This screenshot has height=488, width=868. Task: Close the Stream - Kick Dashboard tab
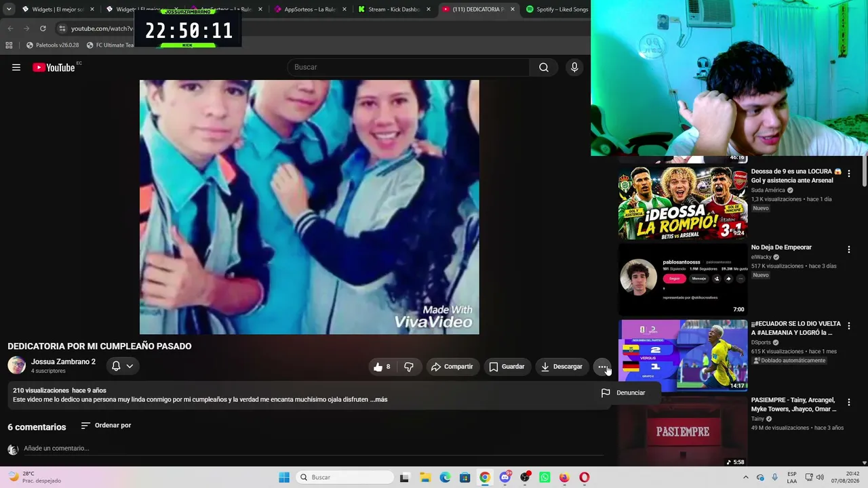pyautogui.click(x=429, y=9)
